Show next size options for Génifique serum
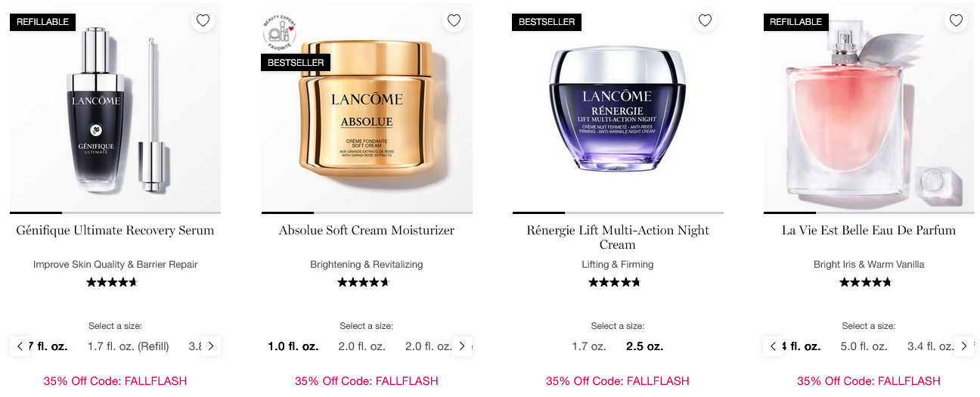The height and width of the screenshot is (397, 980). (x=211, y=346)
